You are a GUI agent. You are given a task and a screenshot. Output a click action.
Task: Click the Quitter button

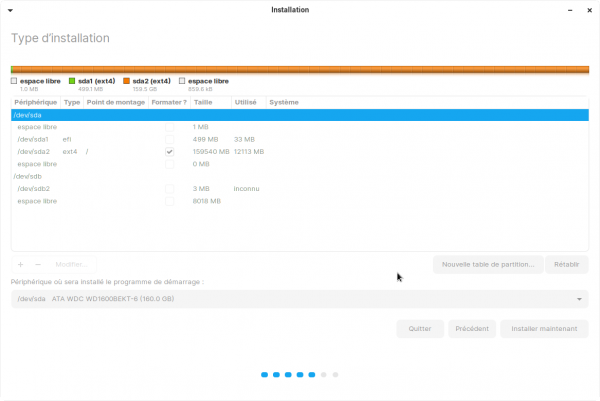419,329
